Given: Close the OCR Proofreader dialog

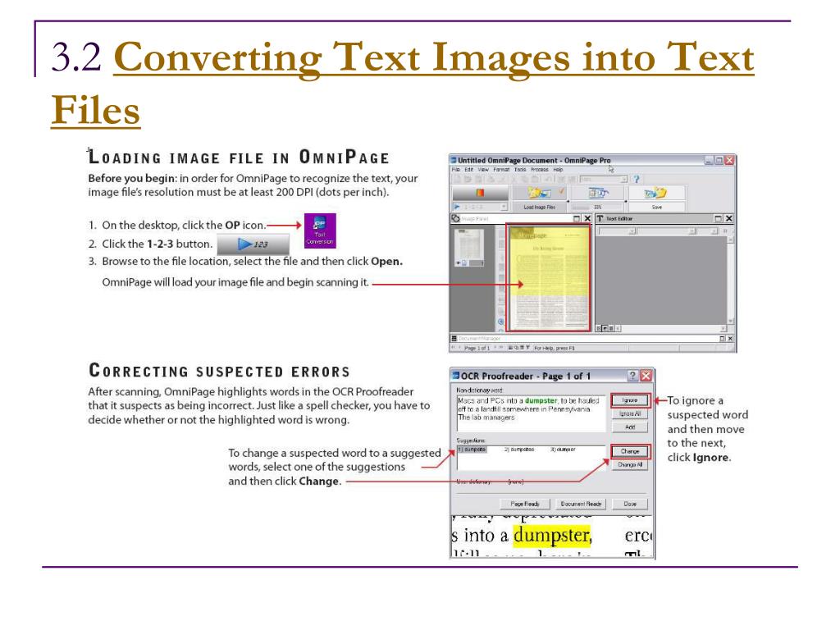Looking at the screenshot, I should click(646, 376).
